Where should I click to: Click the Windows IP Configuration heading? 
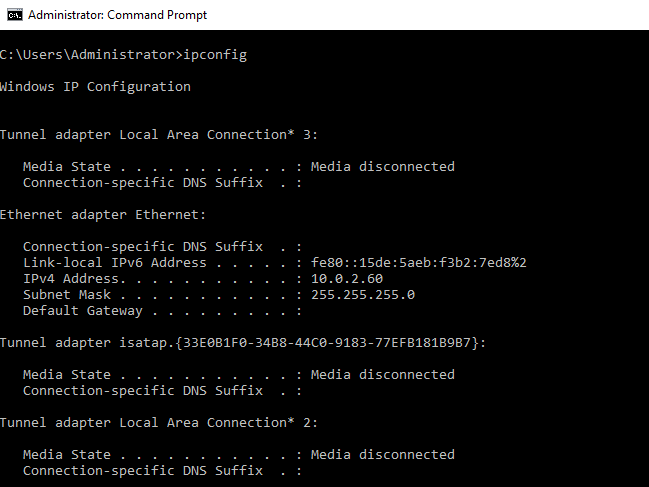pos(95,86)
